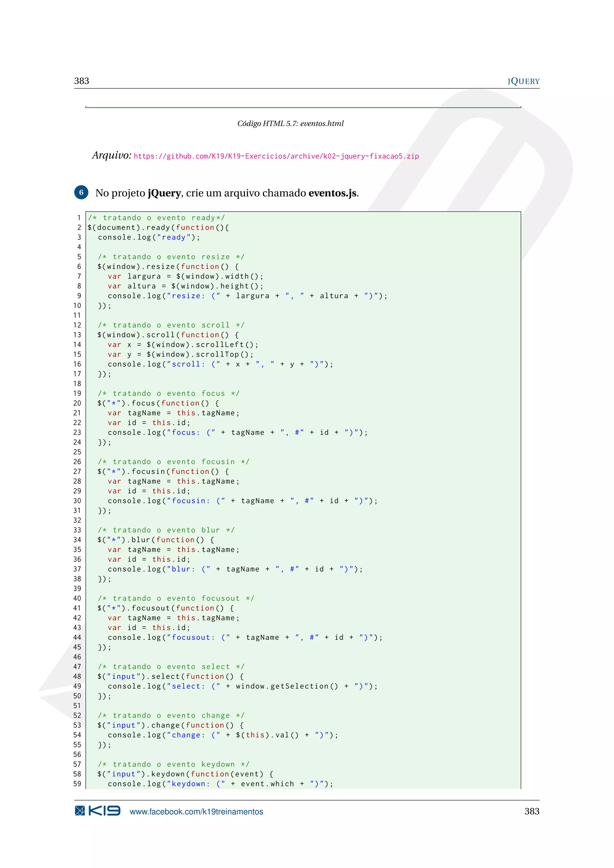Click code line '$("input").change(function() {'
The image size is (614, 868).
[x=171, y=725]
